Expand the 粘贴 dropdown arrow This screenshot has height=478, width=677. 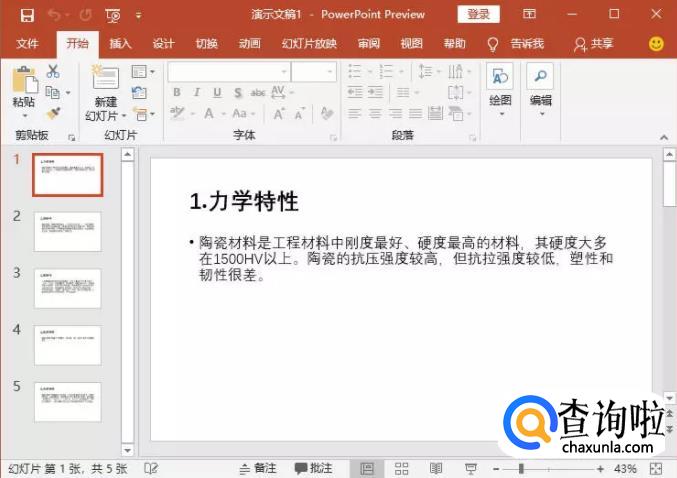[x=25, y=115]
